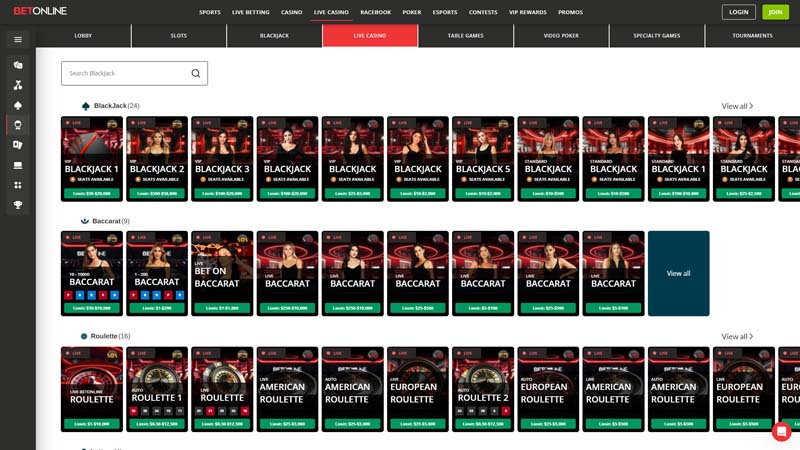The image size is (800, 450).
Task: Click the four-squares specialty games sidebar icon
Action: (18, 185)
